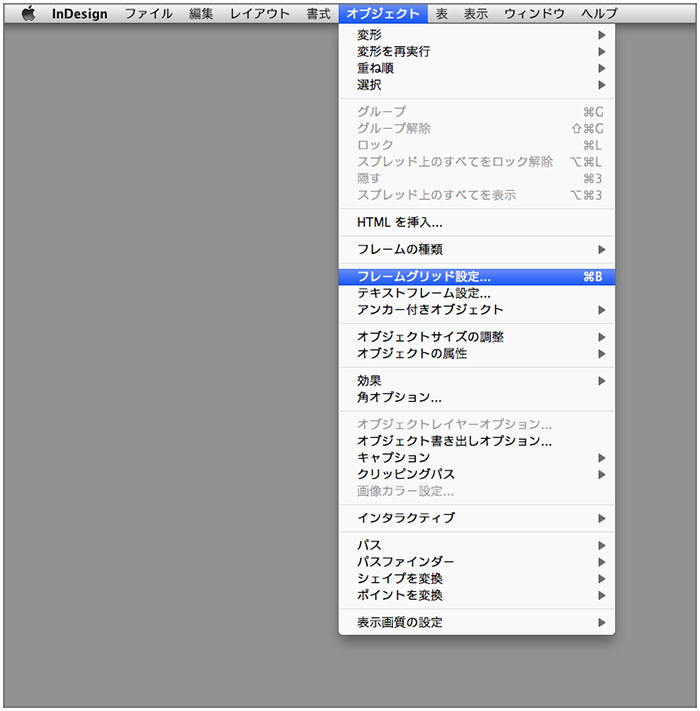The image size is (700, 711).
Task: Open the Apple menu
Action: (28, 14)
